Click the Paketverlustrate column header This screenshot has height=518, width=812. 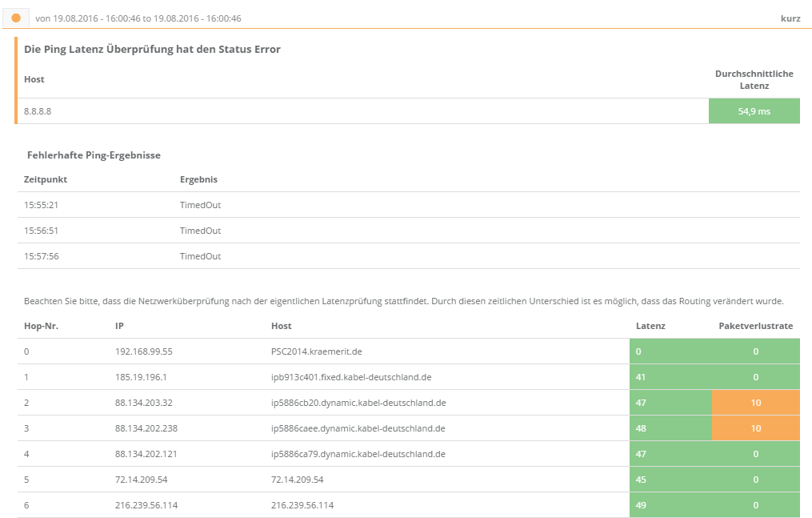(x=755, y=326)
